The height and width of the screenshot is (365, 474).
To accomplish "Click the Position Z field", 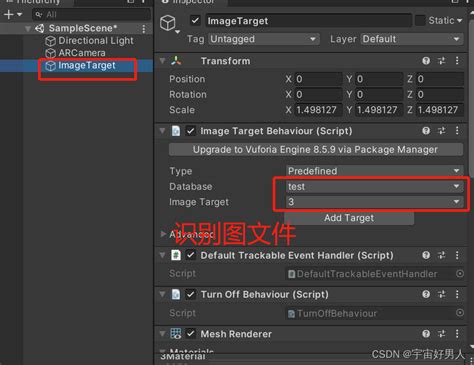I will tap(440, 79).
